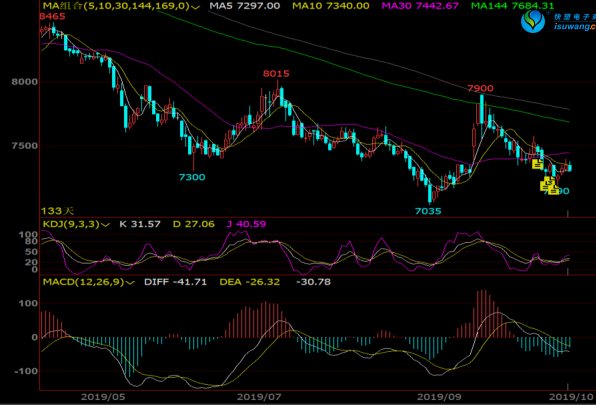Click the KDJ(9,3,3) indicator label
The image size is (596, 406).
tap(71, 224)
